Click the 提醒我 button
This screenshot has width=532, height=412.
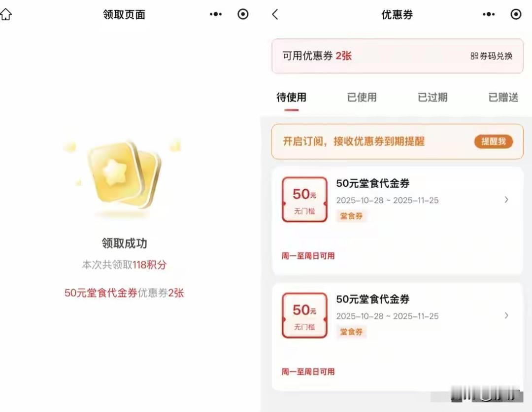coord(494,141)
